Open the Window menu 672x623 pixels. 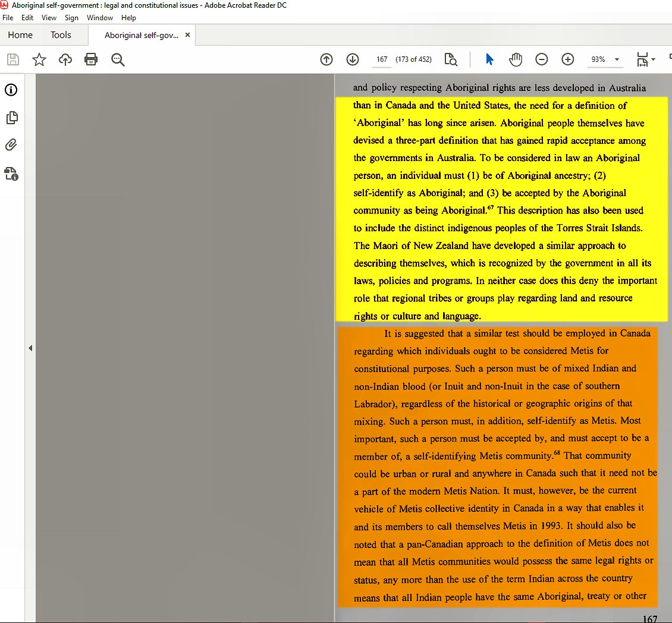click(x=100, y=18)
